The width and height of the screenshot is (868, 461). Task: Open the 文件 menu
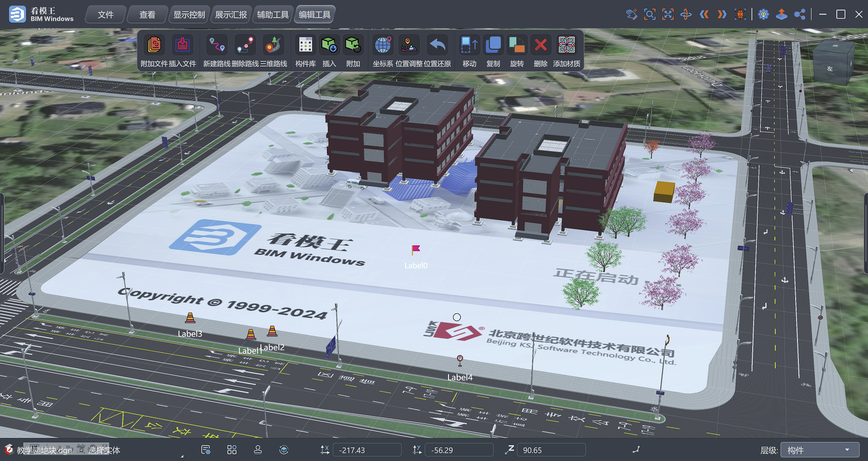pyautogui.click(x=105, y=15)
